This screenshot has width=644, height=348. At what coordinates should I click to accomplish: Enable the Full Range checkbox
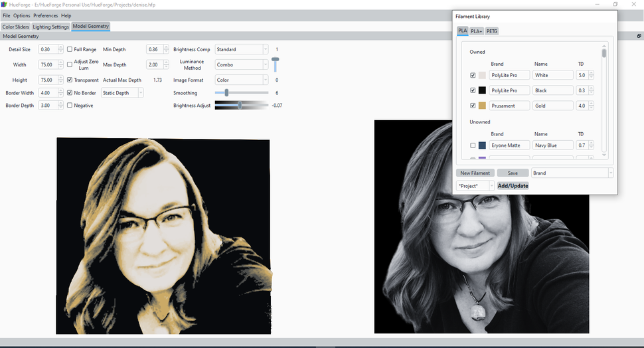(x=70, y=49)
